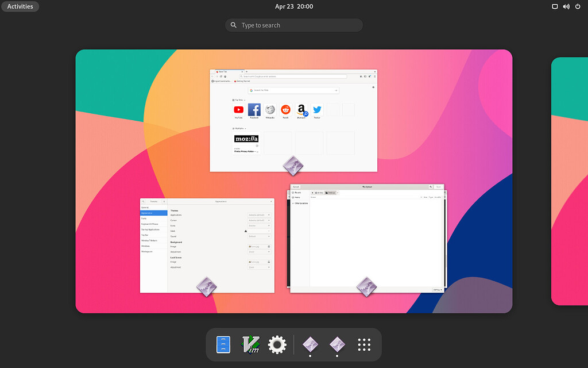The width and height of the screenshot is (588, 368).
Task: Expand Other Locations in the upload dialog
Action: tap(301, 204)
